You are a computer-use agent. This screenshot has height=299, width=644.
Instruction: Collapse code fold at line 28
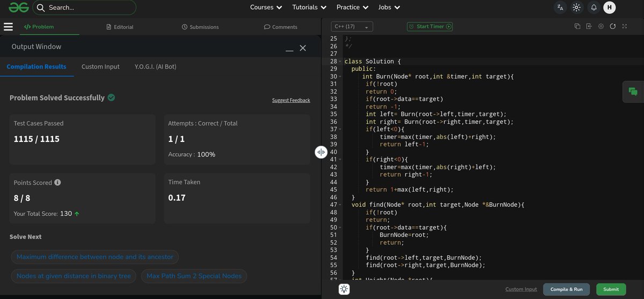pyautogui.click(x=340, y=62)
